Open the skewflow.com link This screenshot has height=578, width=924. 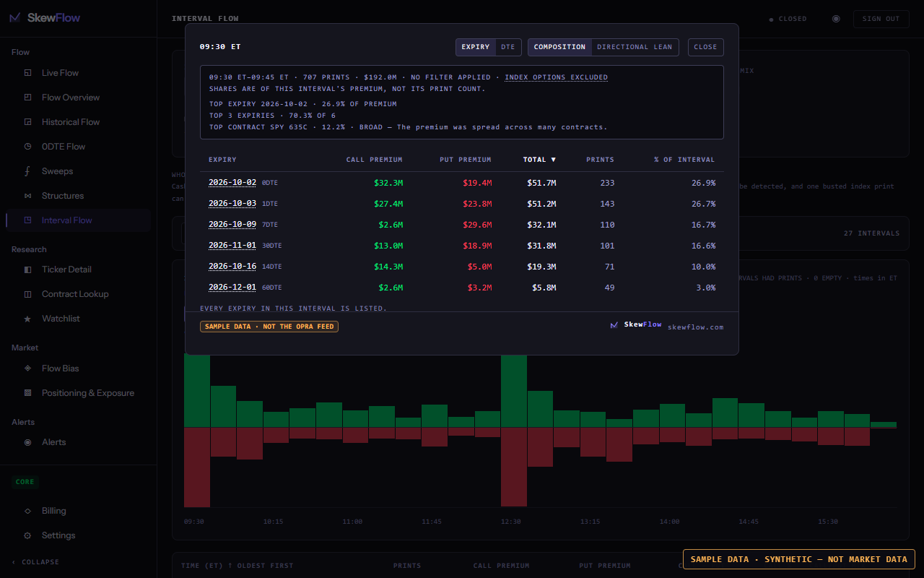point(695,327)
